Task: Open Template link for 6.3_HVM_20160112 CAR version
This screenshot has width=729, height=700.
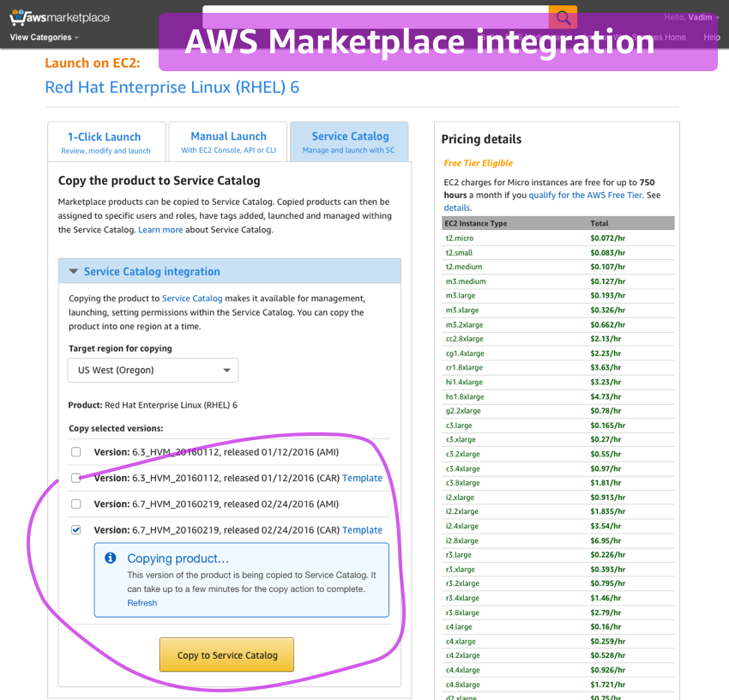Action: pos(362,478)
